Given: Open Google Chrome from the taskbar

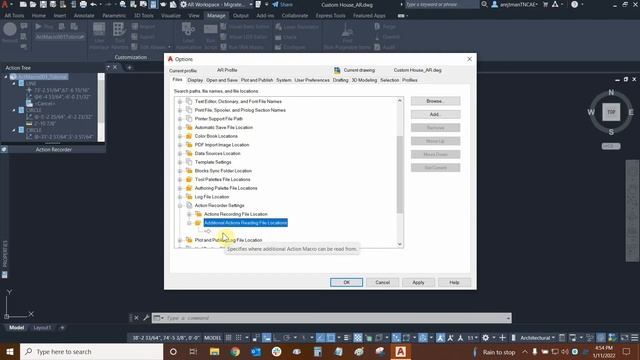Looking at the screenshot, I should click(x=235, y=351).
